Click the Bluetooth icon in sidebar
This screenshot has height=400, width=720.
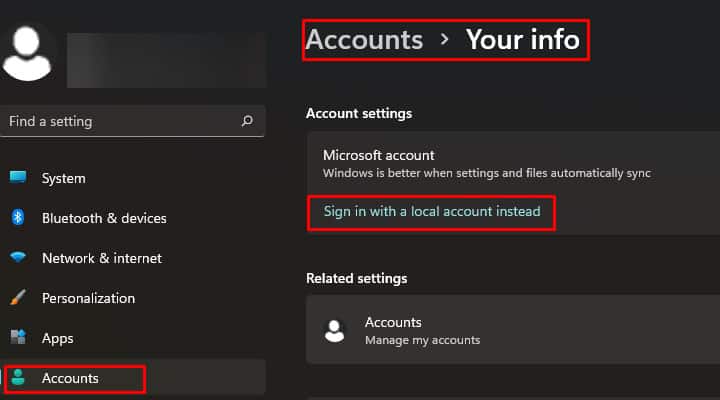point(18,217)
